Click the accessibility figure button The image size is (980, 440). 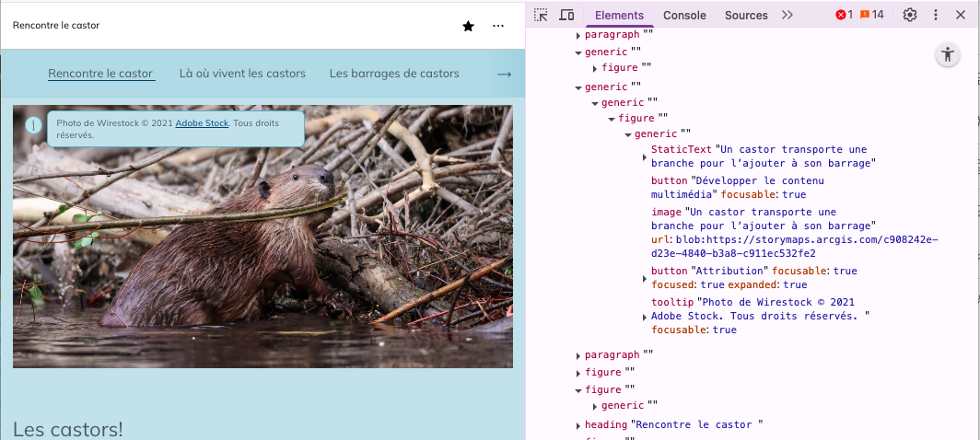(947, 54)
